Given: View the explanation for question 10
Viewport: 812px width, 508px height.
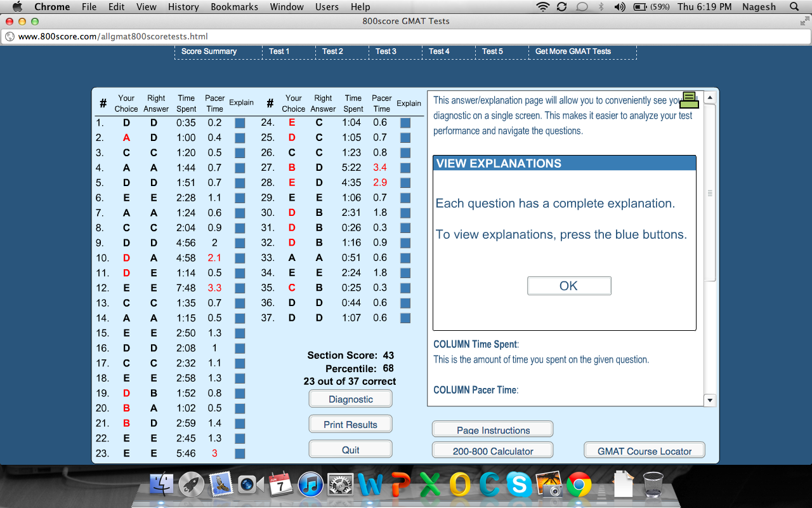Looking at the screenshot, I should tap(240, 258).
